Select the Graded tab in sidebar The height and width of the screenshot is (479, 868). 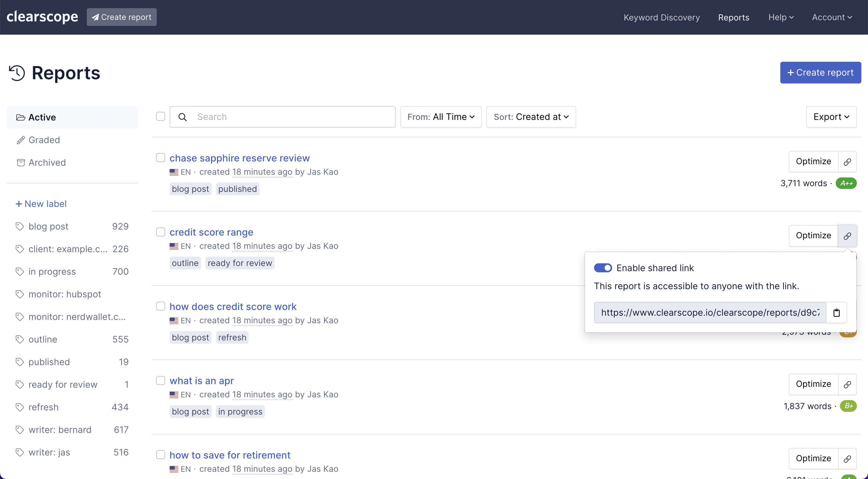[x=44, y=140]
